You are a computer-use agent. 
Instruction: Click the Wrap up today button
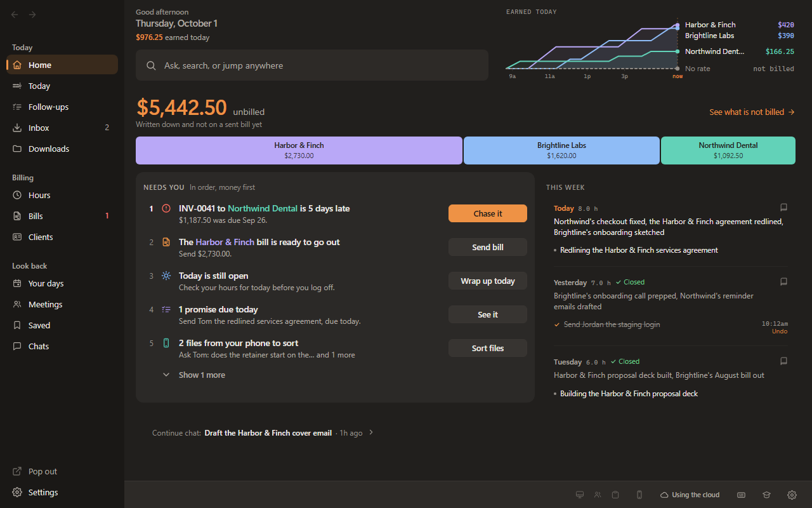point(488,281)
